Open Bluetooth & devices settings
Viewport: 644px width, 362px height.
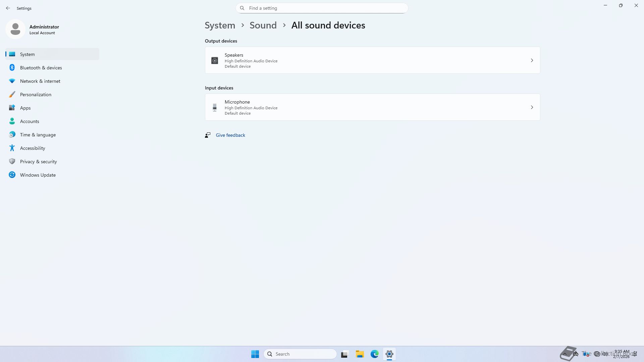pos(41,68)
